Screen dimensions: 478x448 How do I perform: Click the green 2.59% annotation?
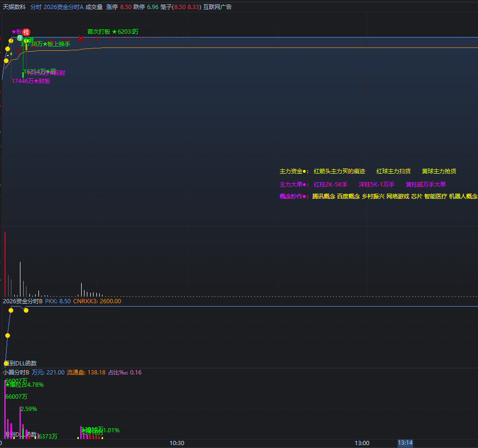pyautogui.click(x=28, y=409)
